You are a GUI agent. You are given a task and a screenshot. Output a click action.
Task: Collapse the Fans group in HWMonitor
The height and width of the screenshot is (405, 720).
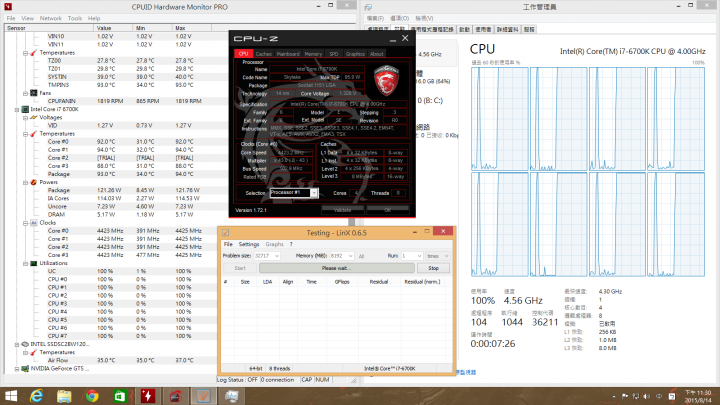point(25,93)
